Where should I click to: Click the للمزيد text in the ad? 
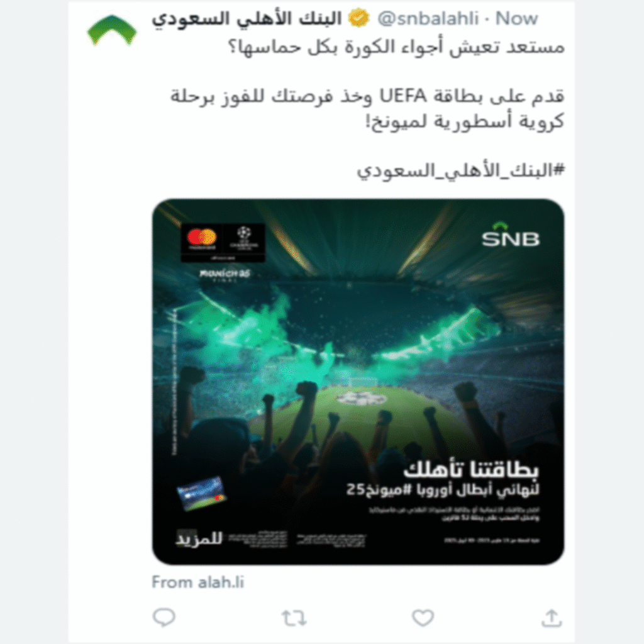(x=199, y=538)
